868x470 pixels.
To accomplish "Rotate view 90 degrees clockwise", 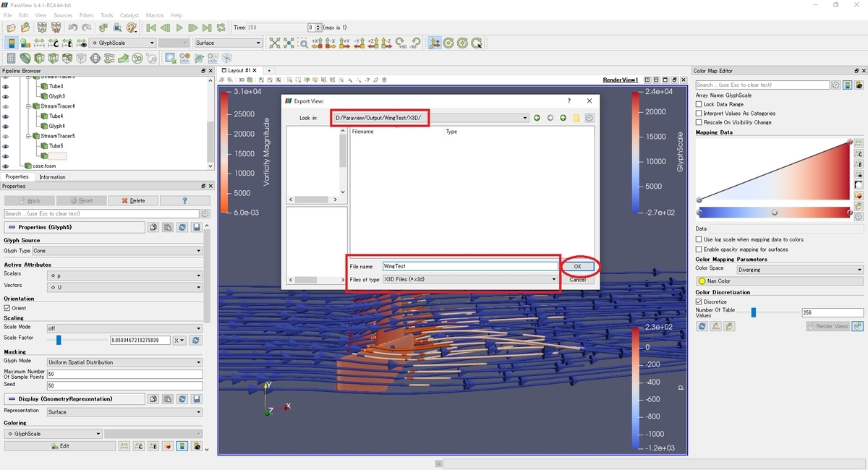I will tap(399, 43).
